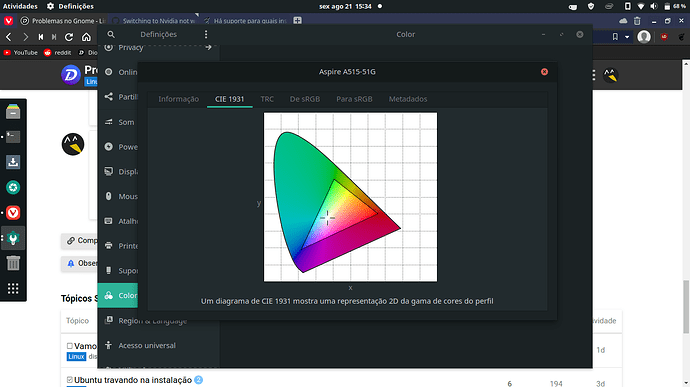Open the Para sRGB tab

354,99
